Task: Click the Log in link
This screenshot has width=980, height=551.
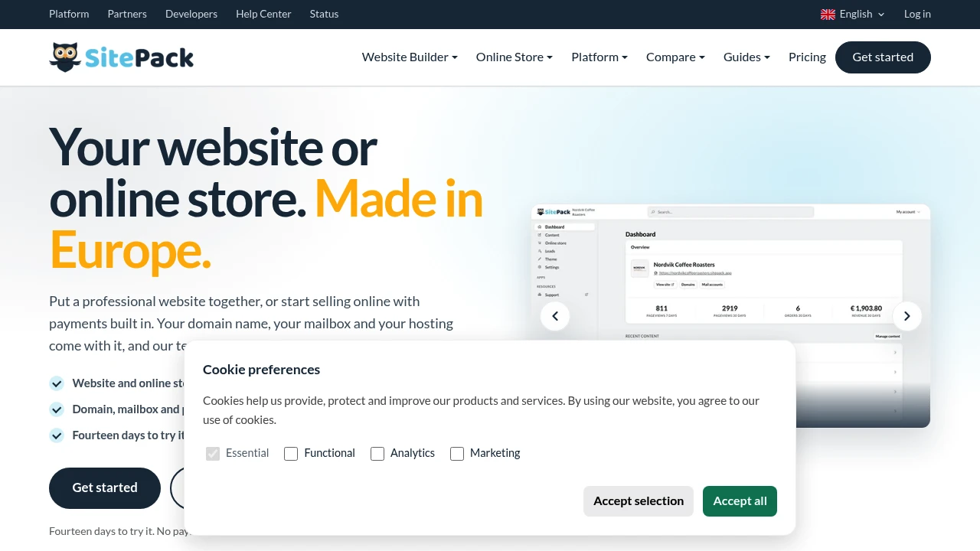Action: [x=917, y=14]
